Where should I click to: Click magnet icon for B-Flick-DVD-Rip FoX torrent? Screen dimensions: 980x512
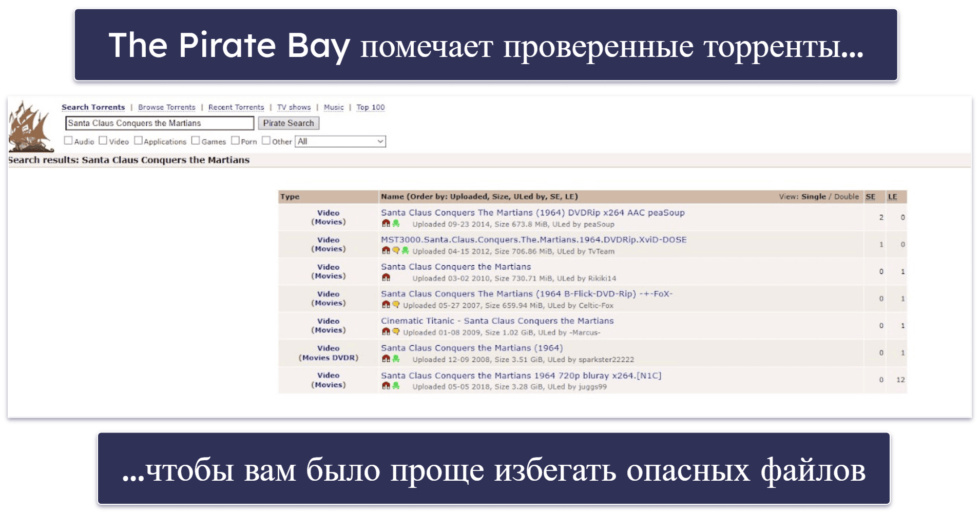pyautogui.click(x=386, y=305)
